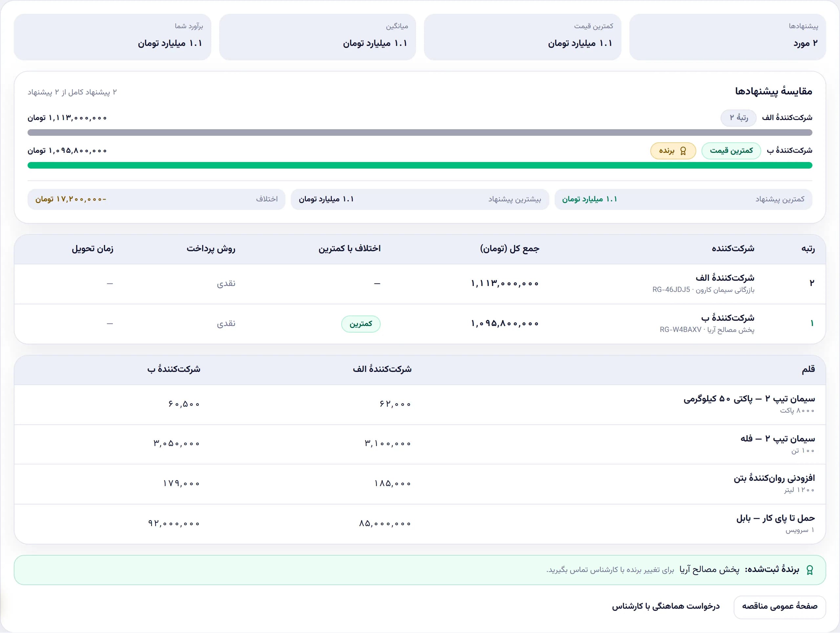The width and height of the screenshot is (840, 633).
Task: Click the price ۱۷۹,۰۰۰
Action: pos(181,483)
